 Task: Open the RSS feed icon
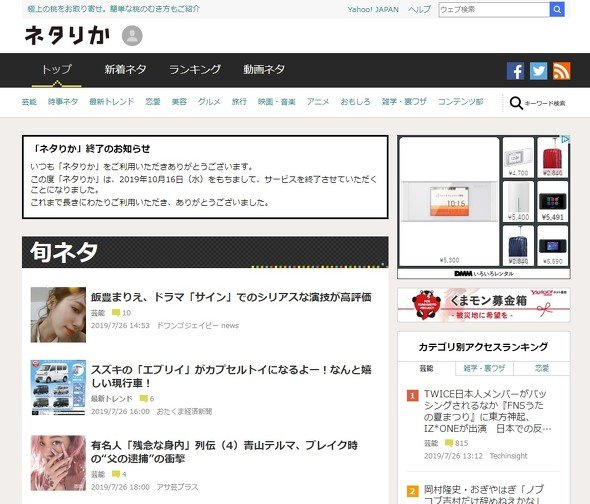coord(561,71)
